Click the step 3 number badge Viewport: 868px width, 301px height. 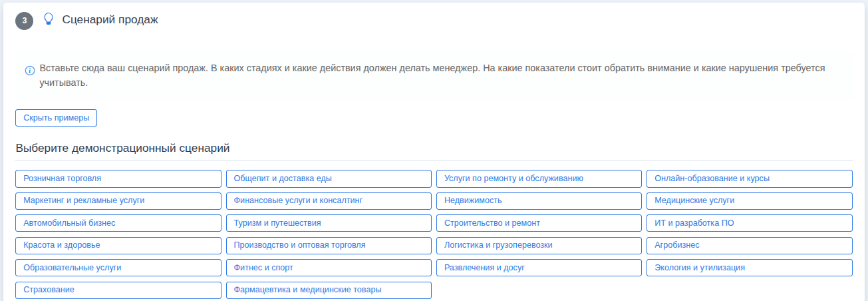(25, 21)
